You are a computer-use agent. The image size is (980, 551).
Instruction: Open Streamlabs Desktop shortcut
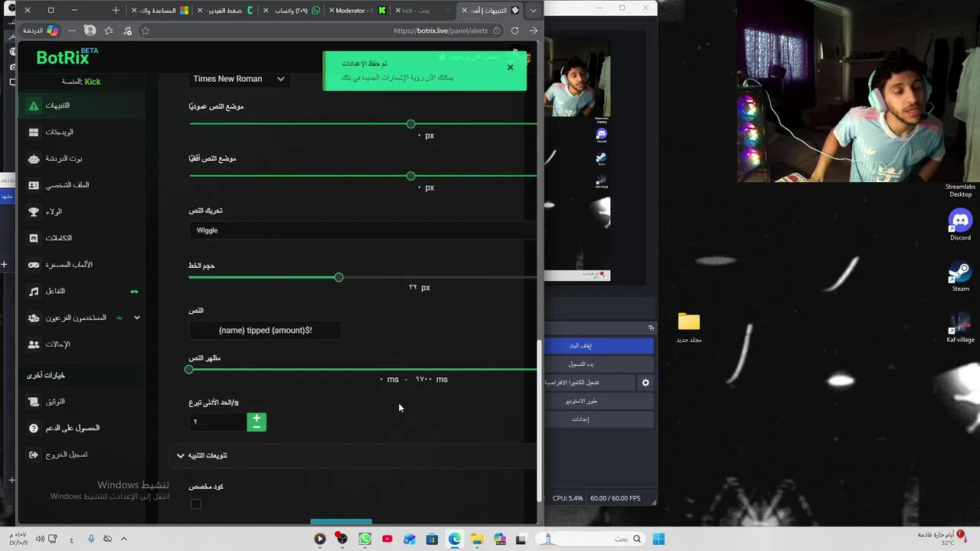pos(960,191)
